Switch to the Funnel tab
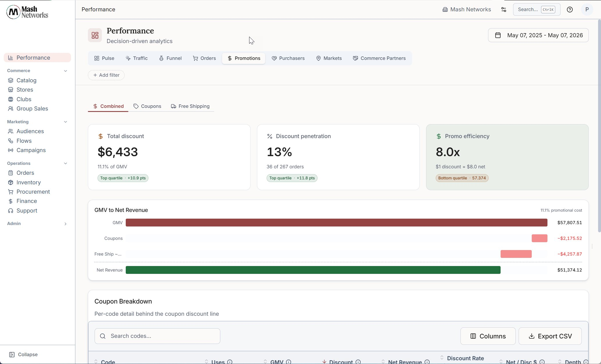Viewport: 601px width, 364px height. coord(170,58)
